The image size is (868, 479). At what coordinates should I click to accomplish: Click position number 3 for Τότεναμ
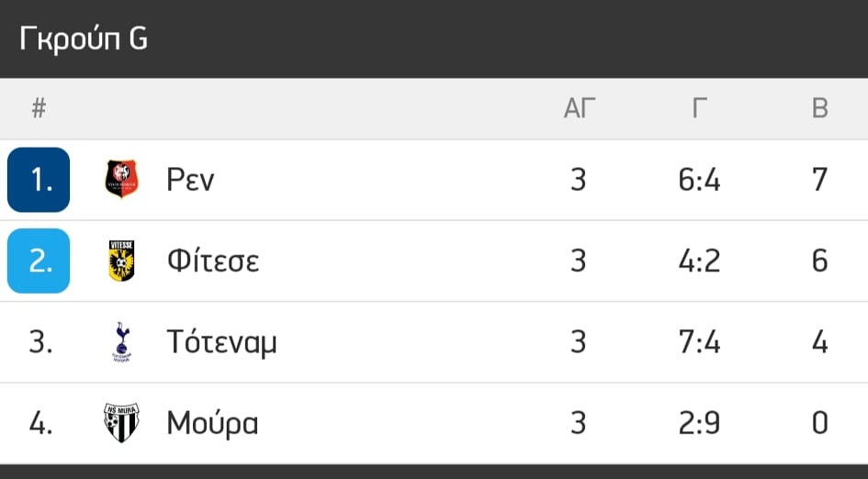40,342
